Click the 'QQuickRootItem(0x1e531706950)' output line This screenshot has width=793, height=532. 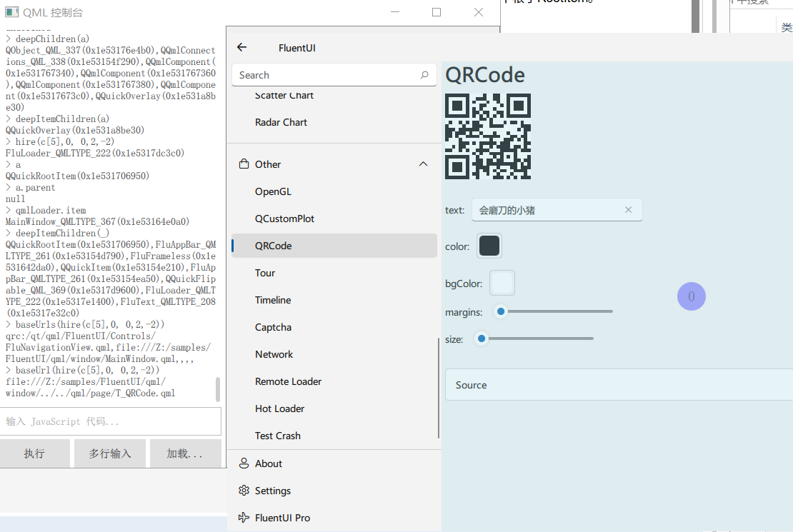[77, 176]
